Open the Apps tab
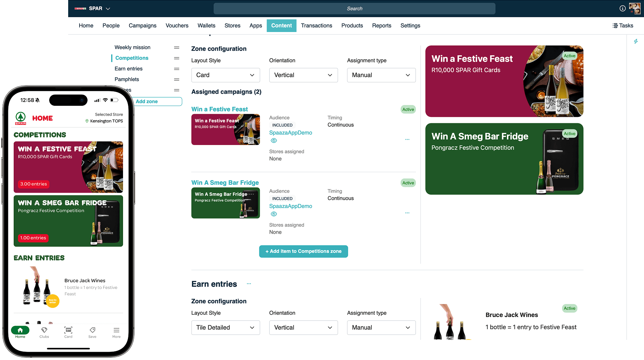This screenshot has height=360, width=644. coord(256,25)
